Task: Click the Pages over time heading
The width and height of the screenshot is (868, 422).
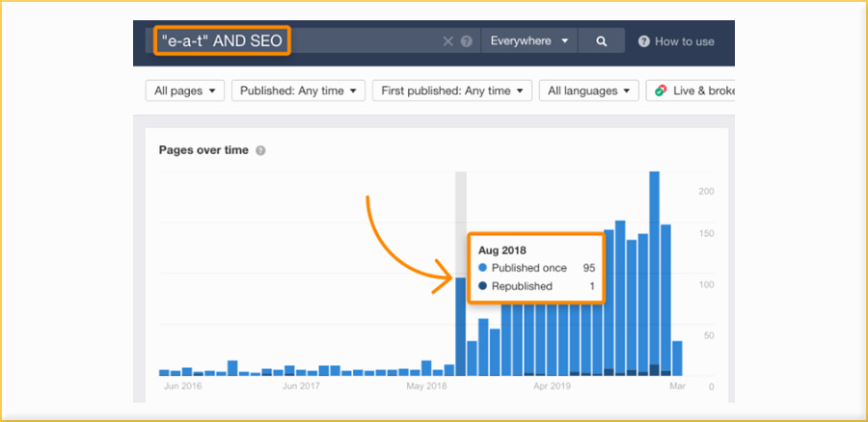Action: tap(203, 150)
